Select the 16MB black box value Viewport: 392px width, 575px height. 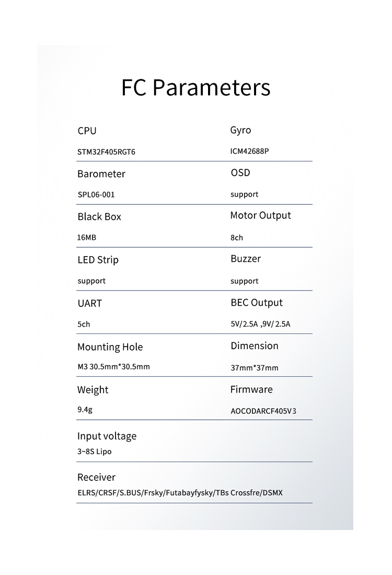pos(86,237)
